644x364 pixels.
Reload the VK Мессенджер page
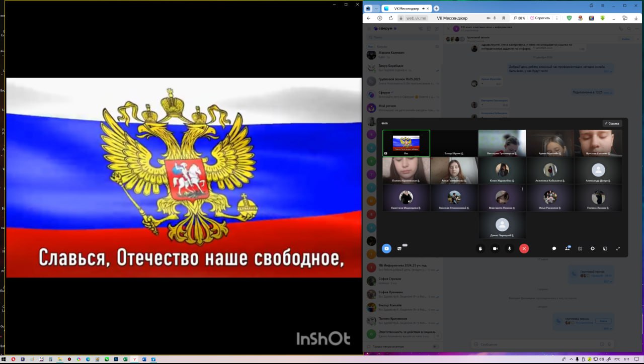tap(390, 18)
